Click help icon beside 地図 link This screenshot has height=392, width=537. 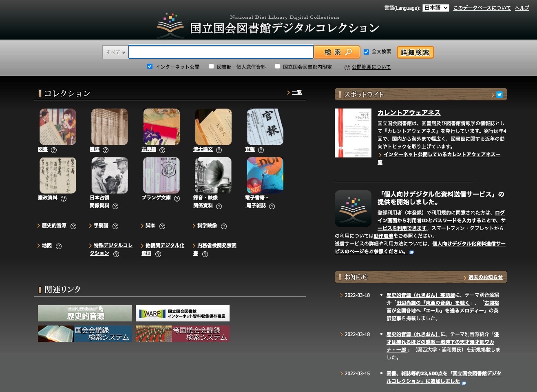click(x=59, y=246)
